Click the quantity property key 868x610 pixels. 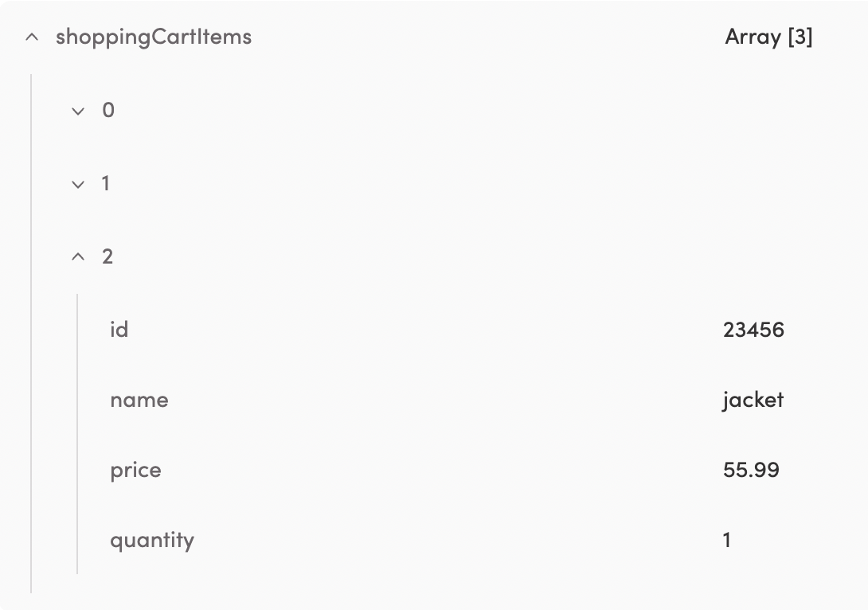(152, 540)
